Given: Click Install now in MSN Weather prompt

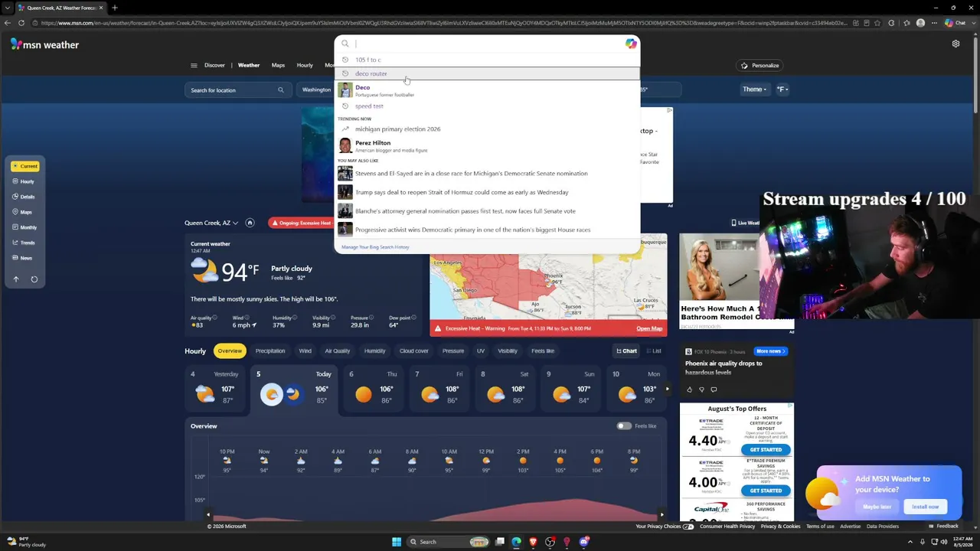Looking at the screenshot, I should 925,507.
